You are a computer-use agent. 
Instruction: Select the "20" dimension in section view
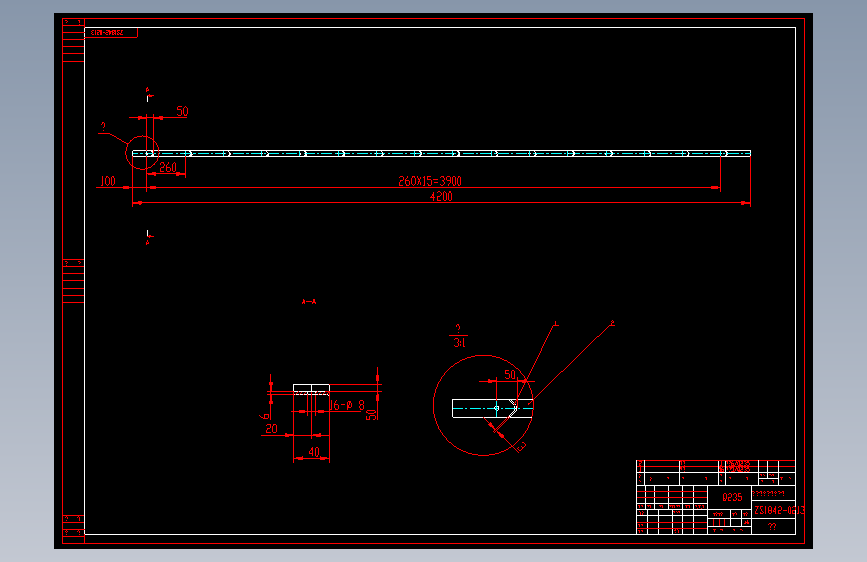271,429
